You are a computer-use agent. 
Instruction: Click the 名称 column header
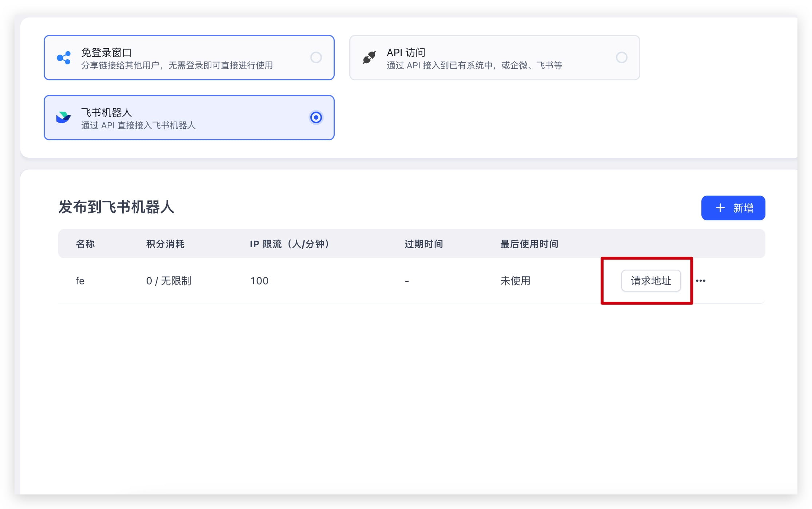point(85,244)
